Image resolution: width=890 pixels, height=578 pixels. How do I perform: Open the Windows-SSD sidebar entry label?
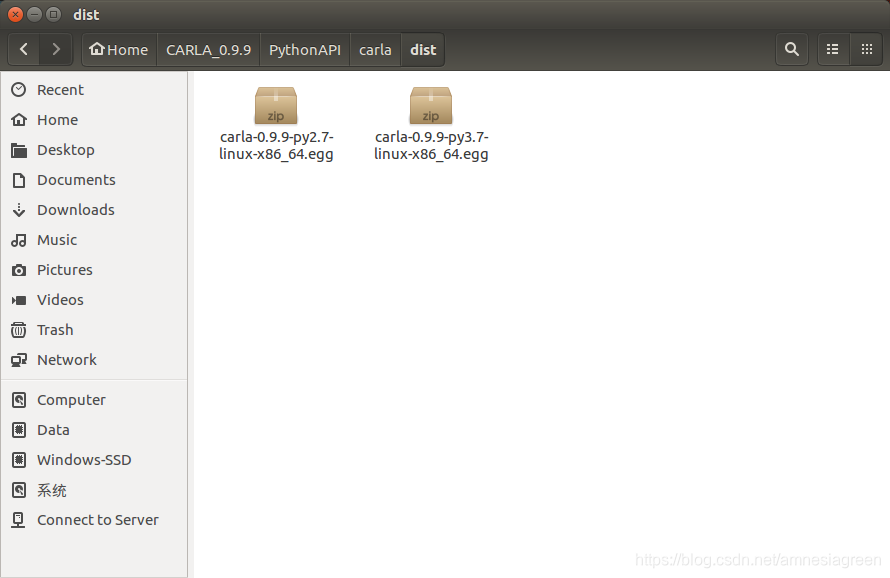coord(84,460)
